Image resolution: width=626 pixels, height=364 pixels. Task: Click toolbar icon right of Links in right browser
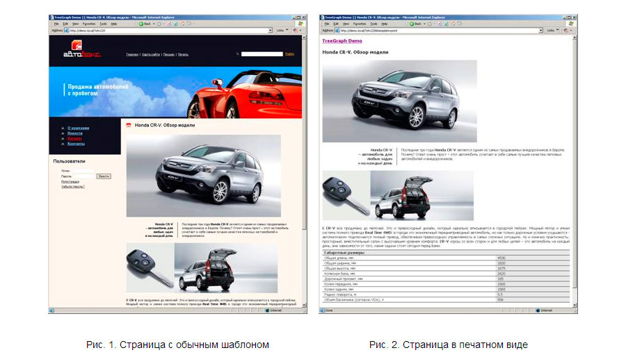click(x=566, y=31)
